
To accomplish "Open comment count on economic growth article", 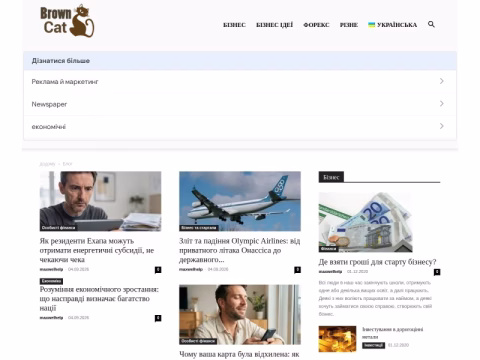I will click(158, 318).
